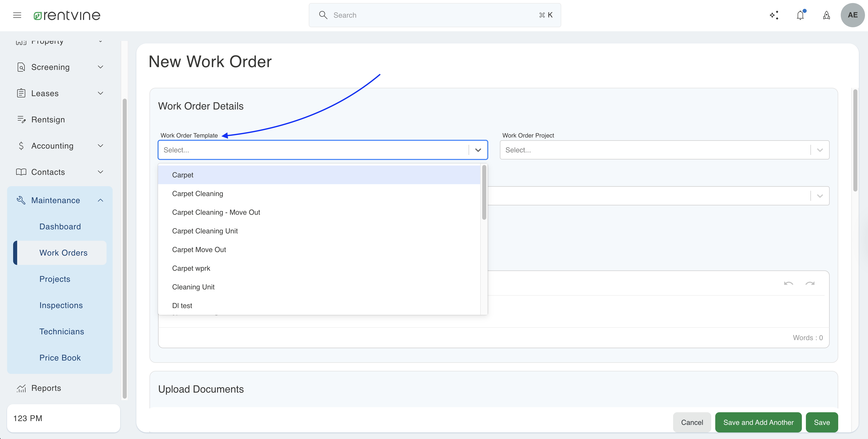Open the notifications bell
The image size is (868, 439).
(800, 15)
